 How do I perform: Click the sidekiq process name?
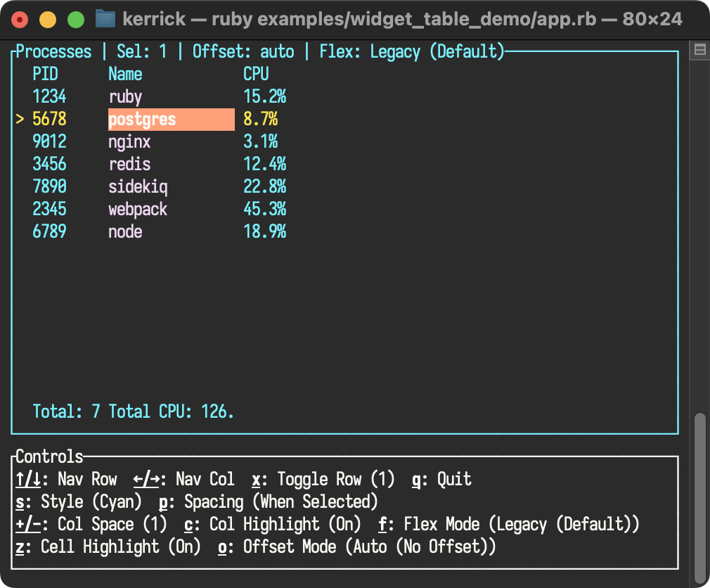pos(138,187)
